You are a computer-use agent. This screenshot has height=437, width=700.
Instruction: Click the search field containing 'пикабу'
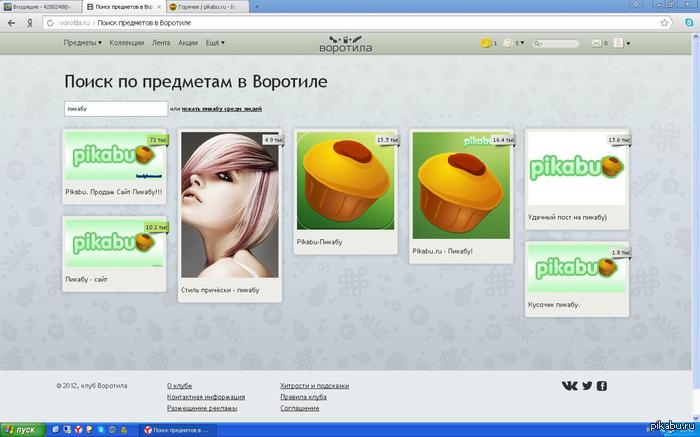click(x=114, y=108)
